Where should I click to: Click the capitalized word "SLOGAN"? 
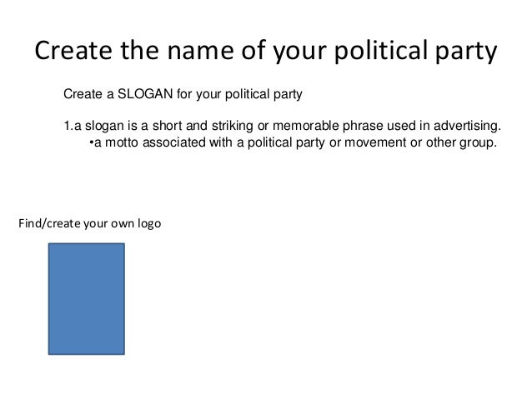pyautogui.click(x=150, y=93)
